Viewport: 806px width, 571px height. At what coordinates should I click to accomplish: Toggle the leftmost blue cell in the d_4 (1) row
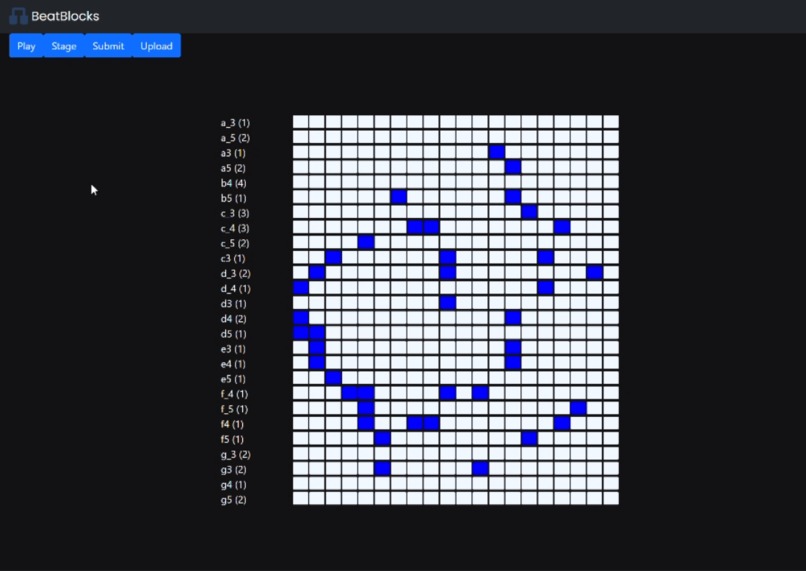[x=301, y=288]
